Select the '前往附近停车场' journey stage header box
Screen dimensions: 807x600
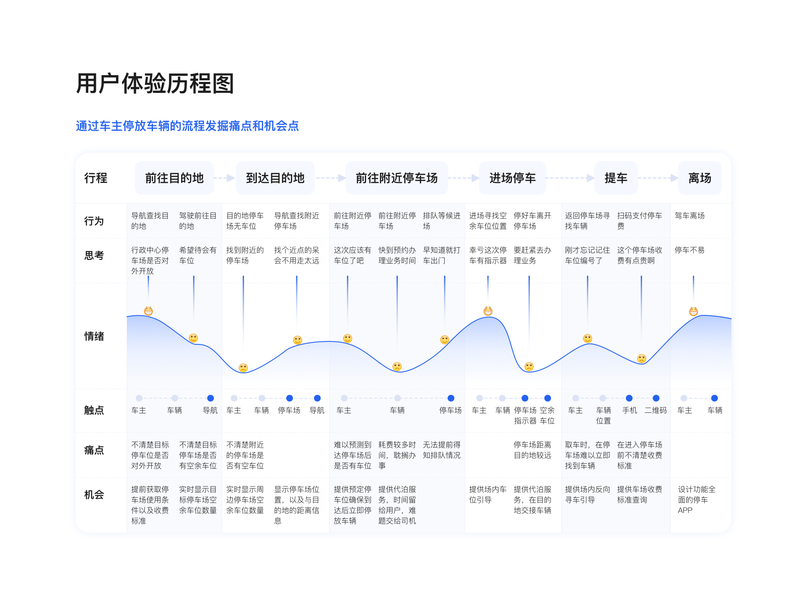397,178
